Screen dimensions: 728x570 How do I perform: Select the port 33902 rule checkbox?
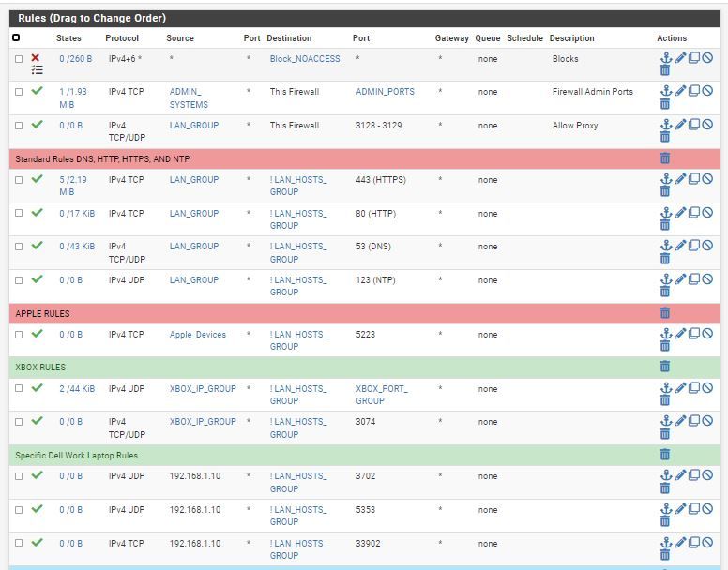point(19,543)
